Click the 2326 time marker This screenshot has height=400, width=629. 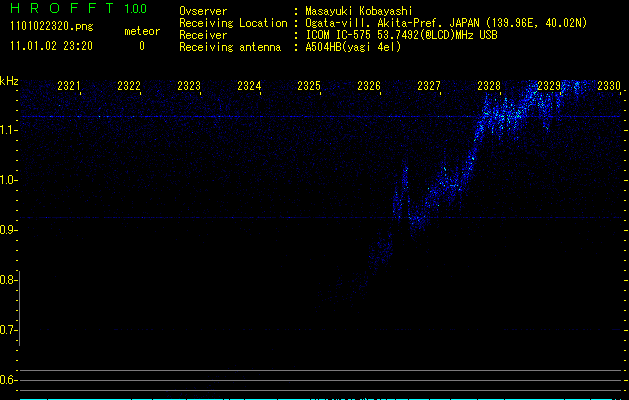(369, 85)
